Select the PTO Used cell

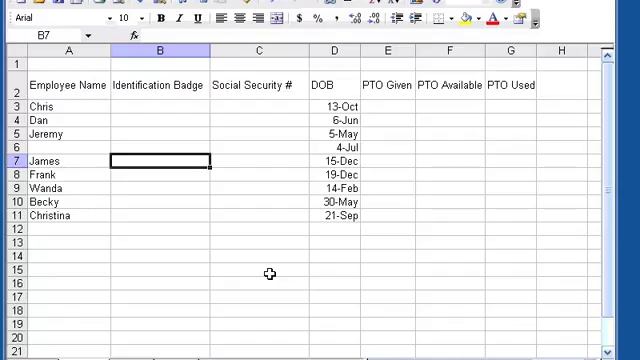click(x=511, y=85)
